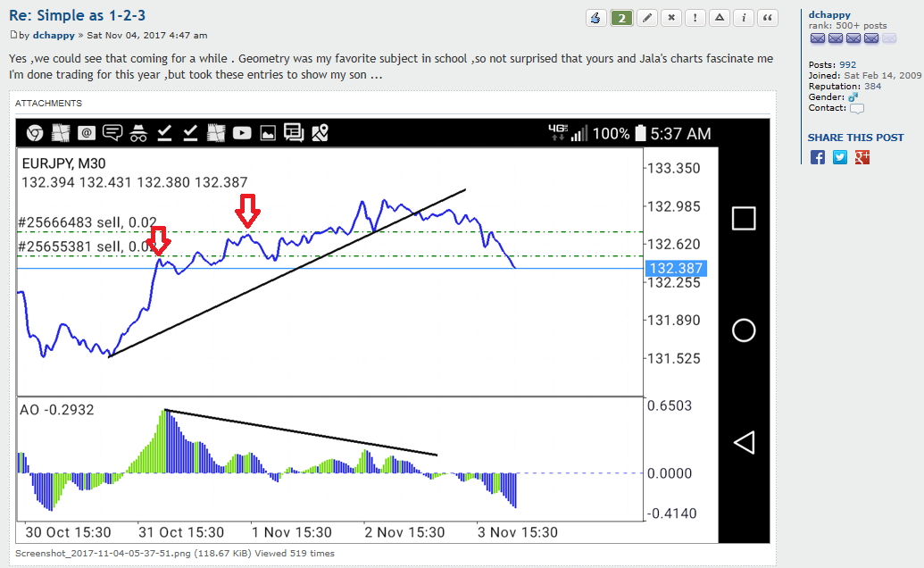View dchappy's 992 posts count link
The height and width of the screenshot is (568, 924).
point(847,65)
